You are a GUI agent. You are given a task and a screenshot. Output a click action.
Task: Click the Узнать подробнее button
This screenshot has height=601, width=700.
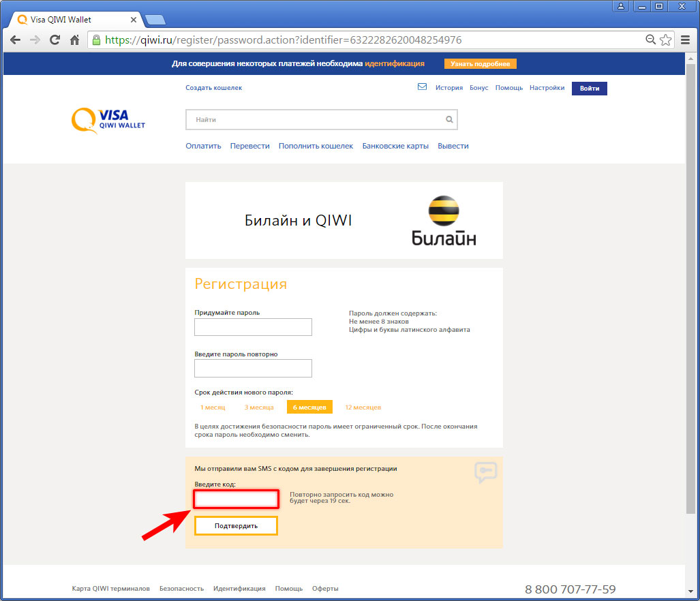[x=481, y=64]
